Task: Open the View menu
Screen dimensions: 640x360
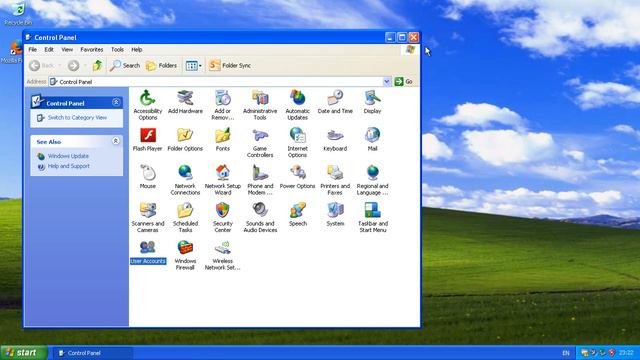Action: 67,49
